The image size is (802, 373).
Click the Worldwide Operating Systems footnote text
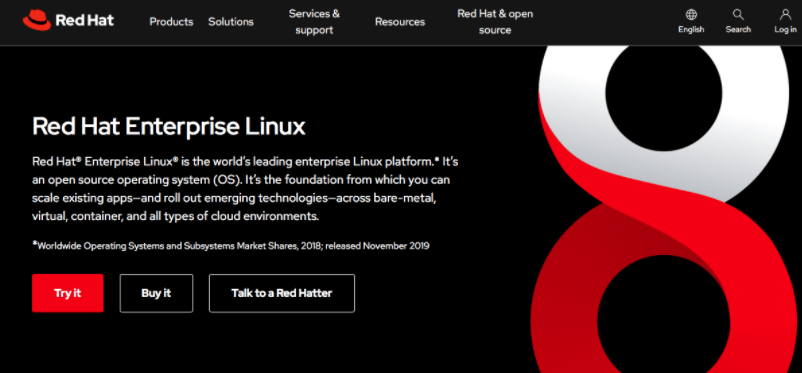(231, 246)
